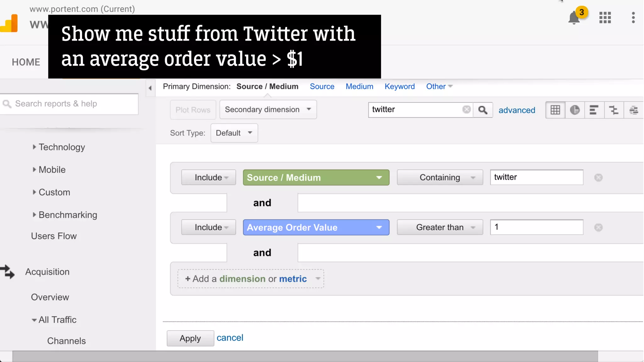644x362 pixels.
Task: Click the Plot Rows button
Action: click(193, 110)
